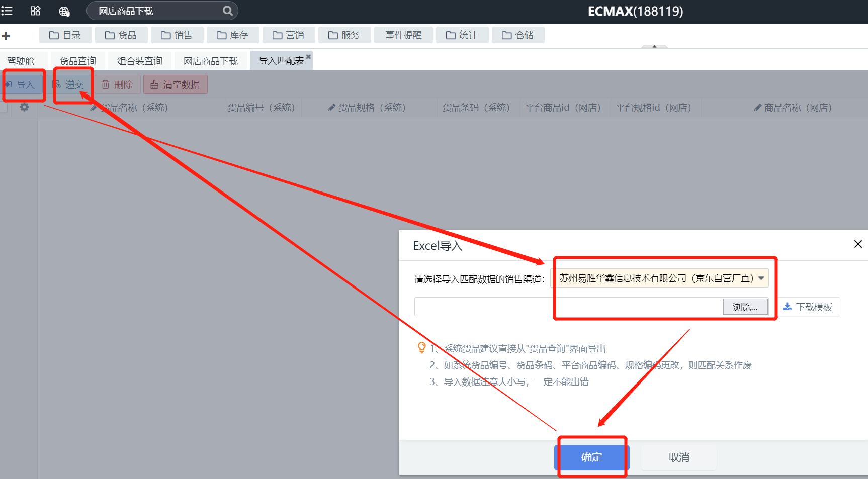
Task: Close the Excel导入 dialog
Action: (858, 244)
